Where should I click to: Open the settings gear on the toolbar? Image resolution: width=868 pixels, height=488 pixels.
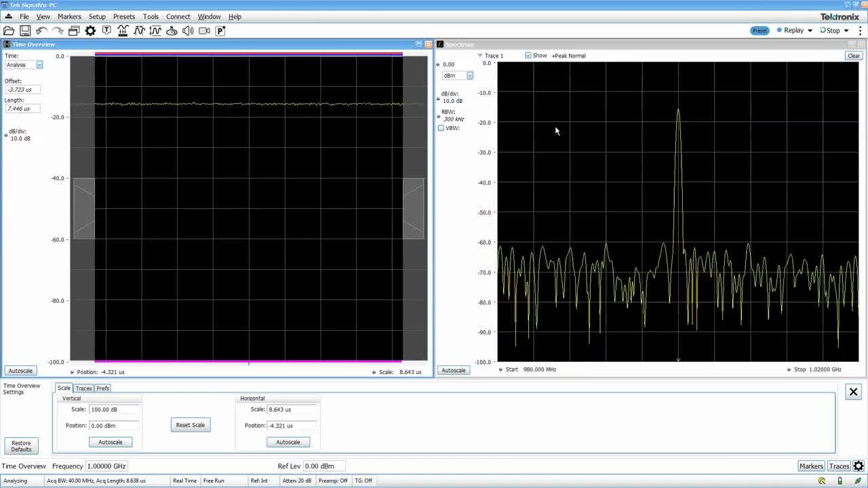tap(90, 30)
